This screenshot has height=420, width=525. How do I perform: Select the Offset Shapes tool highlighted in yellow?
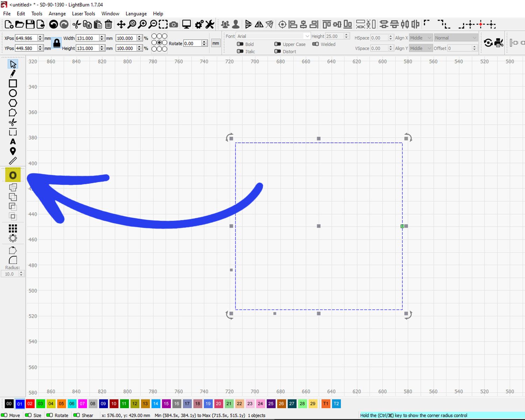(x=13, y=175)
